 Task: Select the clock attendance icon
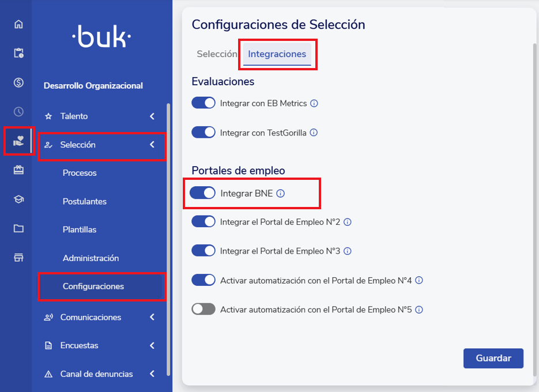(x=18, y=112)
